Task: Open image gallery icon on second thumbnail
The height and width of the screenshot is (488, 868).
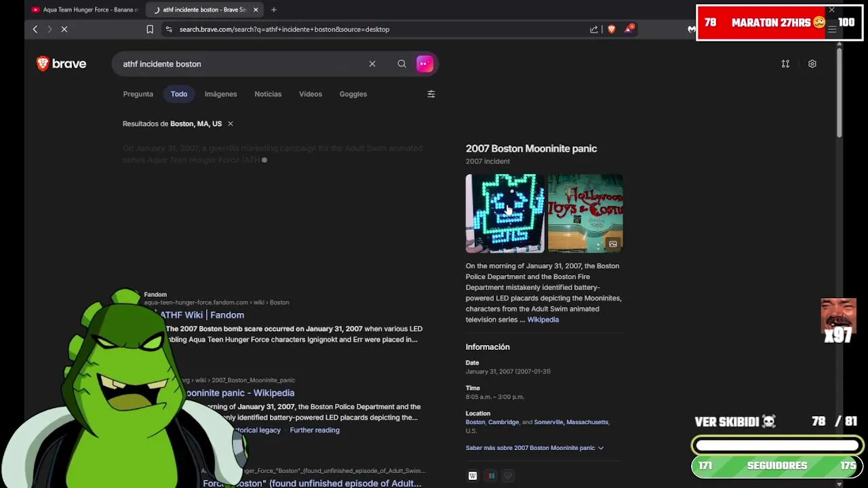Action: pos(613,244)
